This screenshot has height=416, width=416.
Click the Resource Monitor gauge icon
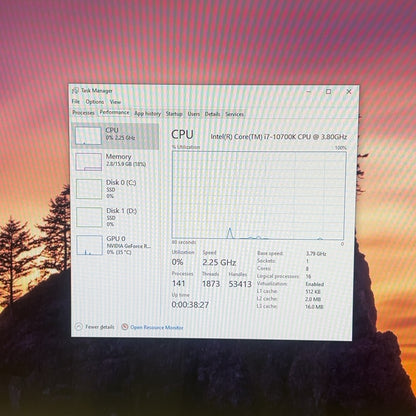pyautogui.click(x=125, y=327)
